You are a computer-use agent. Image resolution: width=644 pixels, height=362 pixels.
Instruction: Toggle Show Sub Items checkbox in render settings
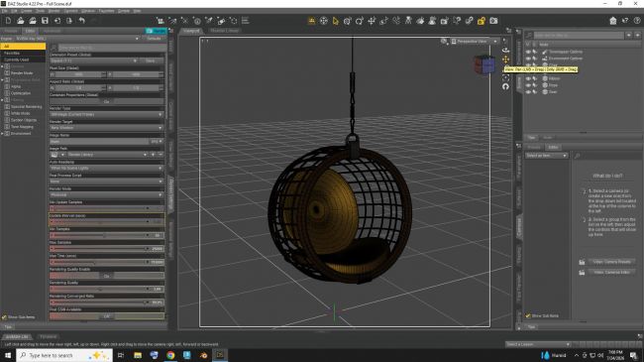coord(5,317)
